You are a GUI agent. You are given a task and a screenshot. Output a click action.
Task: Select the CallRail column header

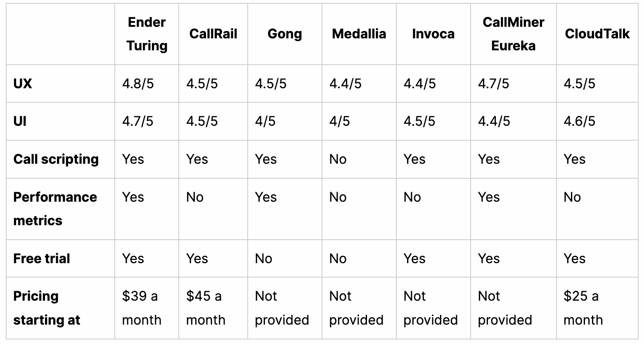tap(213, 34)
